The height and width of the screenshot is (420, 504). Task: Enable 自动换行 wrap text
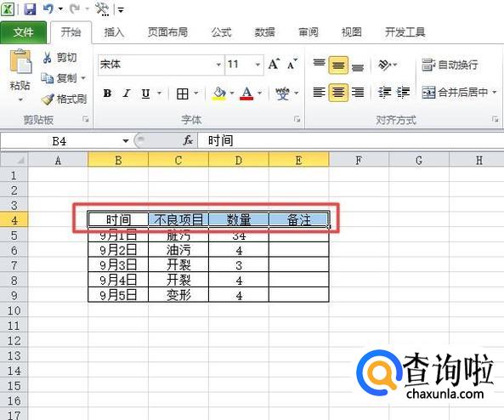pos(450,65)
